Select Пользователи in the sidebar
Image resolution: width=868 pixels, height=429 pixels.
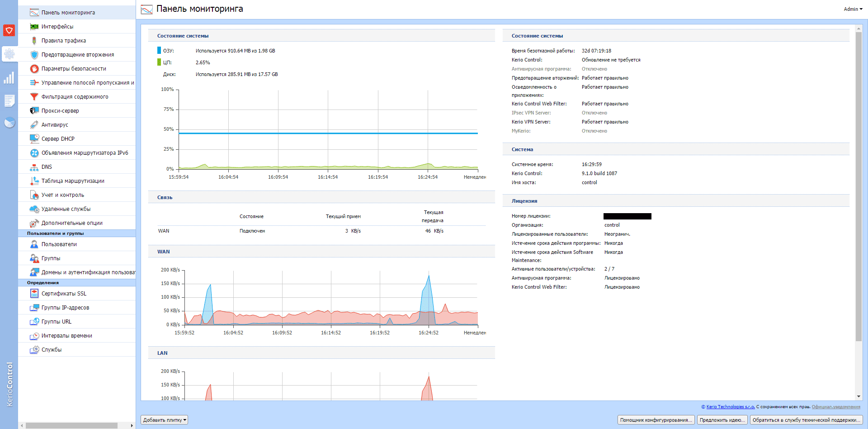(x=59, y=244)
